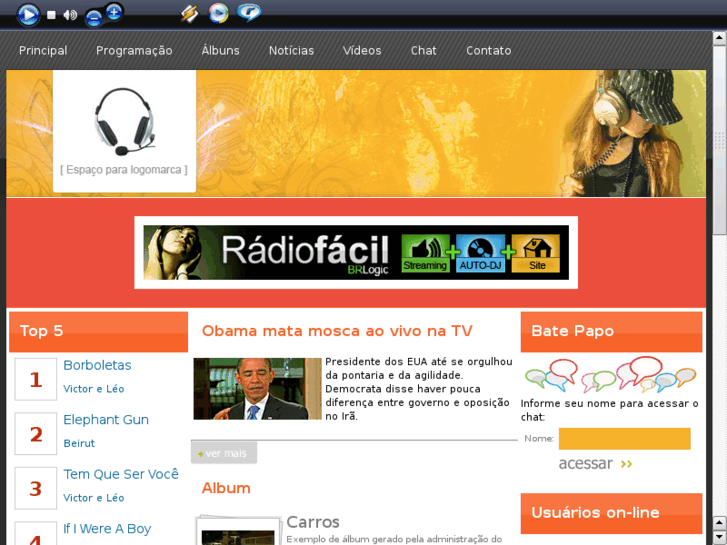Open the Borboletas song link

[x=97, y=365]
